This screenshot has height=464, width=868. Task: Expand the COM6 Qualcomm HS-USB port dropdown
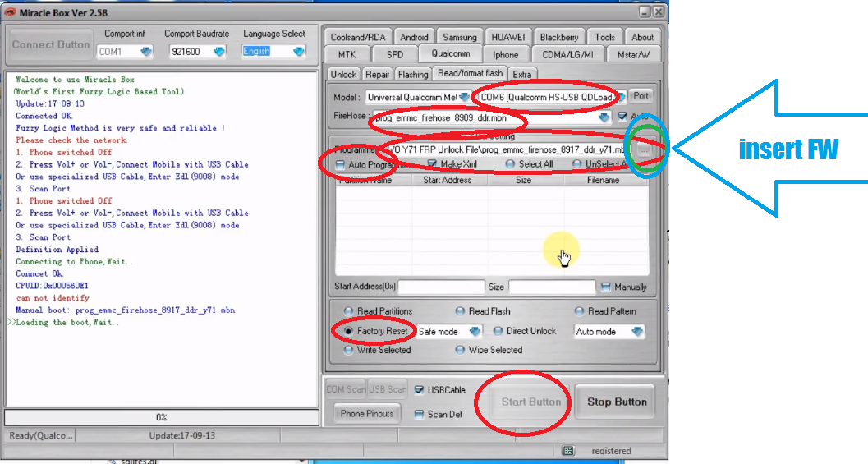(621, 98)
